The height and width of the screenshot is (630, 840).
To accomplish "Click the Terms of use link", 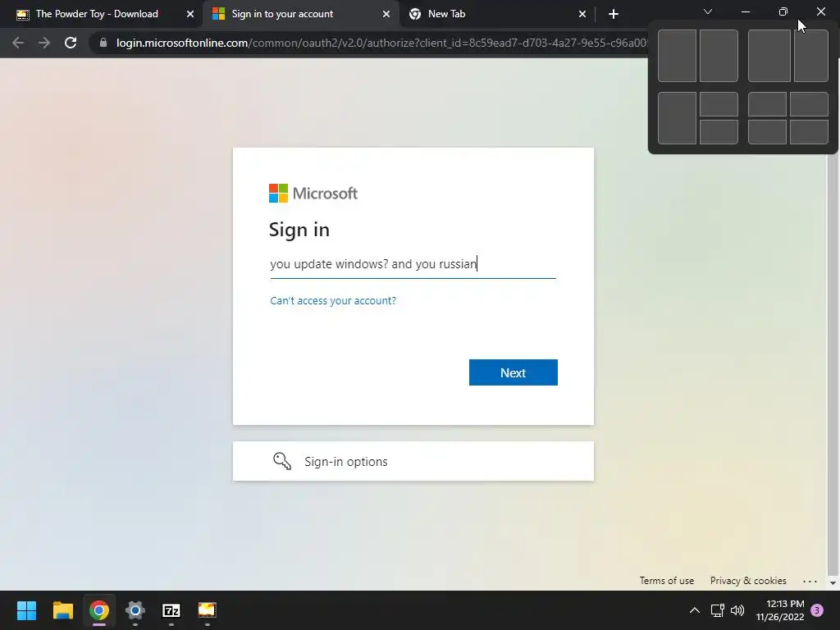I will coord(666,581).
